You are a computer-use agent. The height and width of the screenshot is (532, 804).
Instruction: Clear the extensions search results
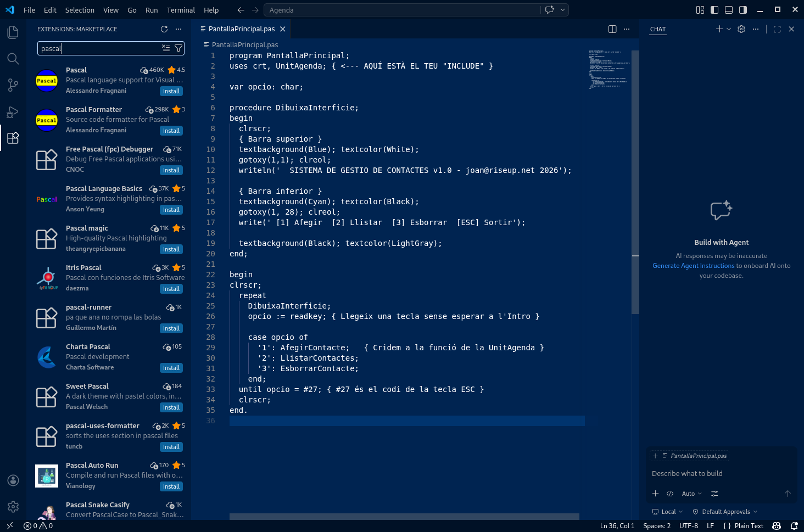click(166, 48)
